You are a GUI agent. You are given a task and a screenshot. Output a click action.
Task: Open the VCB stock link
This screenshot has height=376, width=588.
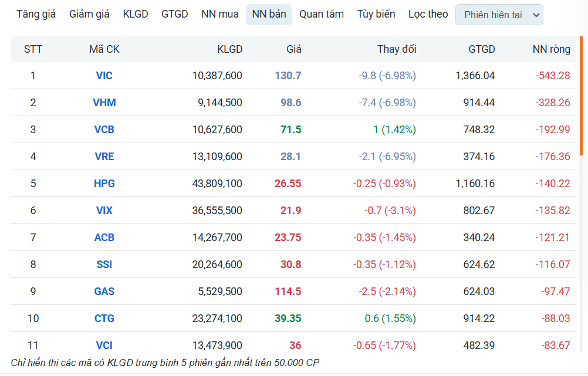pos(104,130)
